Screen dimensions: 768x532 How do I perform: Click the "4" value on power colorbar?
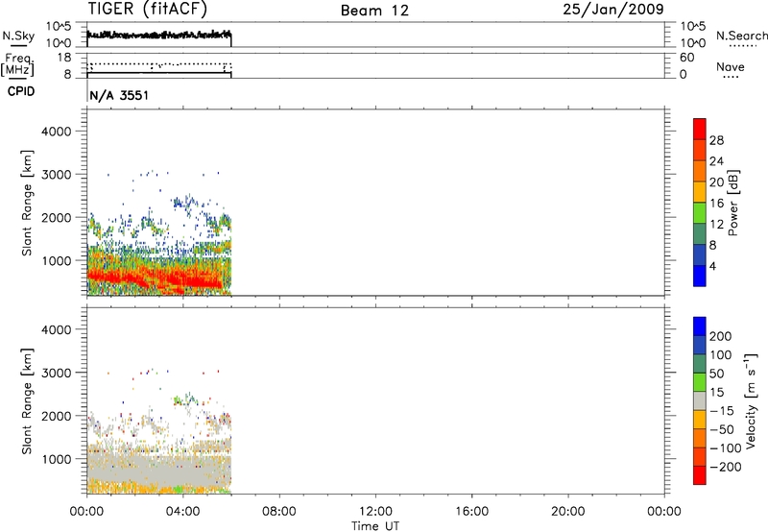pyautogui.click(x=712, y=267)
